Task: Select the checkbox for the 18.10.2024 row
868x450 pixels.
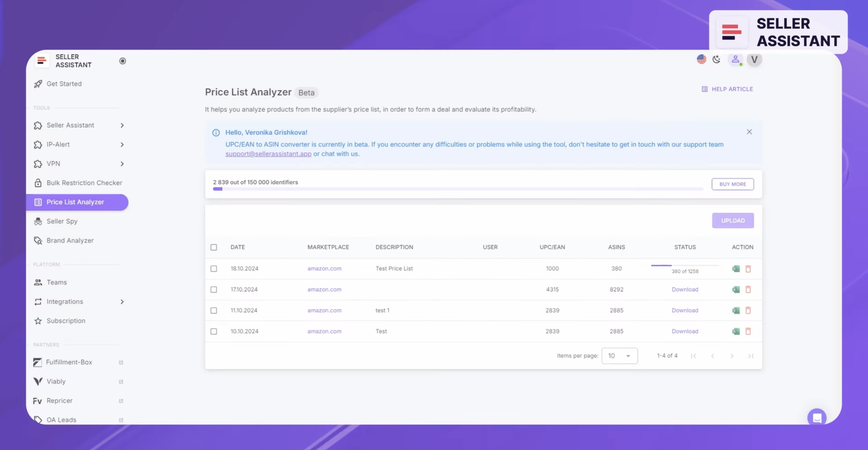Action: (x=214, y=268)
